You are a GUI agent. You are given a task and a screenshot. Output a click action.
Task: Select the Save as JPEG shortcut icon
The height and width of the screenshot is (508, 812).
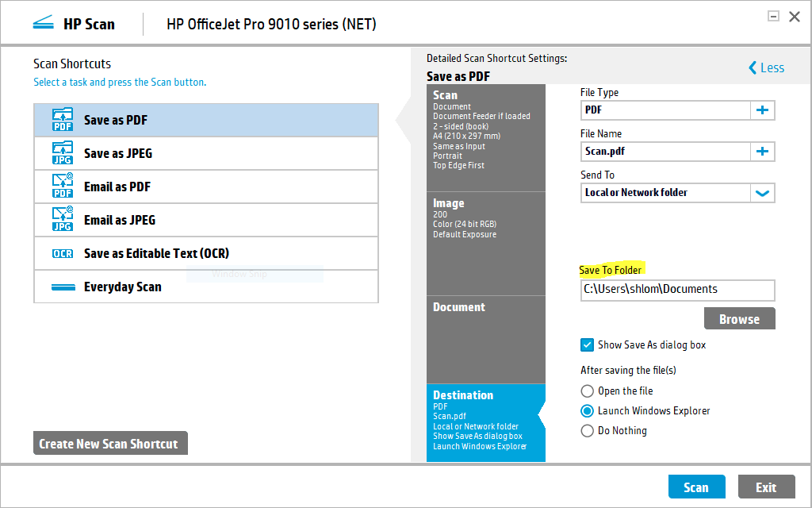click(62, 153)
